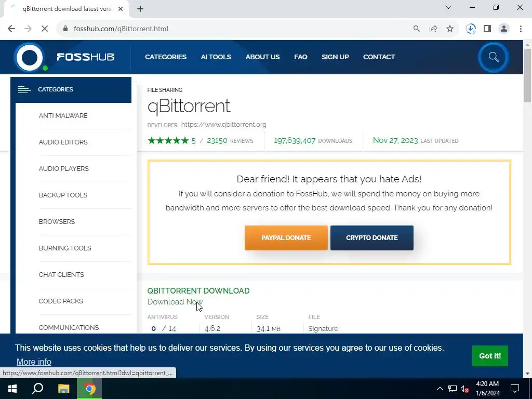Click the network tray icon

[453, 389]
